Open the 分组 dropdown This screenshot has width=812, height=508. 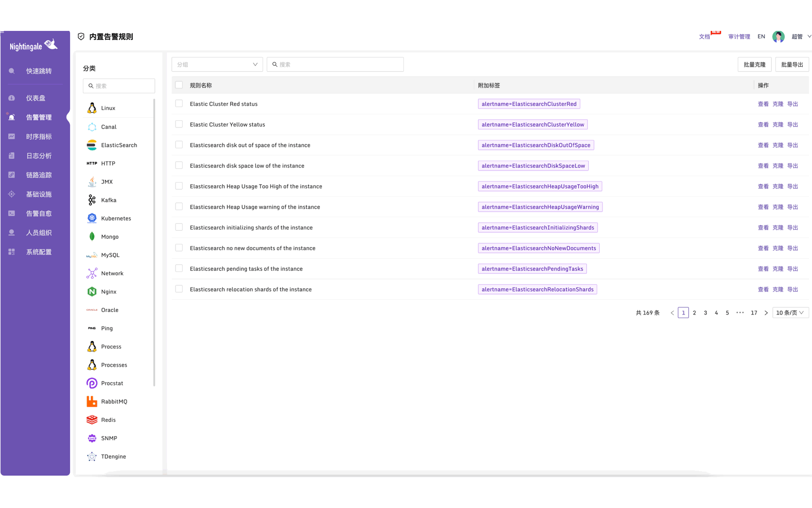(x=217, y=64)
